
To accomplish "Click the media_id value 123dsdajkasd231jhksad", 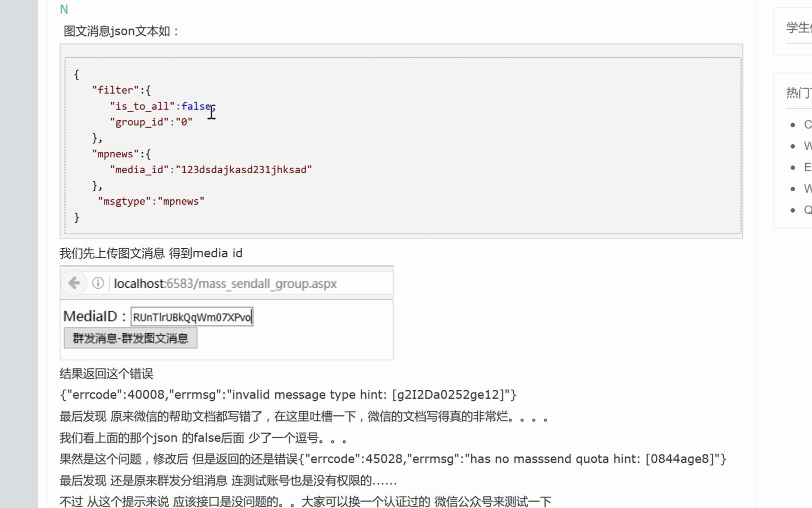I will 244,170.
